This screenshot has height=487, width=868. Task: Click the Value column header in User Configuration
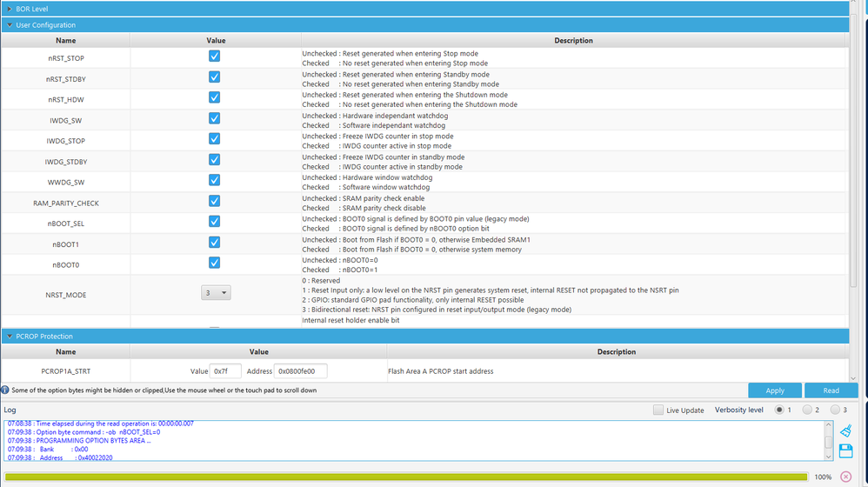[x=216, y=40]
